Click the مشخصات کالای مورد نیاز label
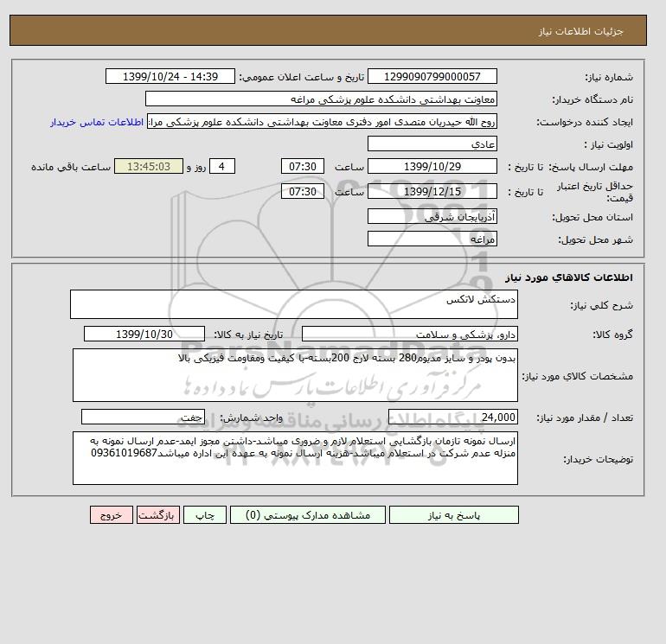 pyautogui.click(x=577, y=376)
